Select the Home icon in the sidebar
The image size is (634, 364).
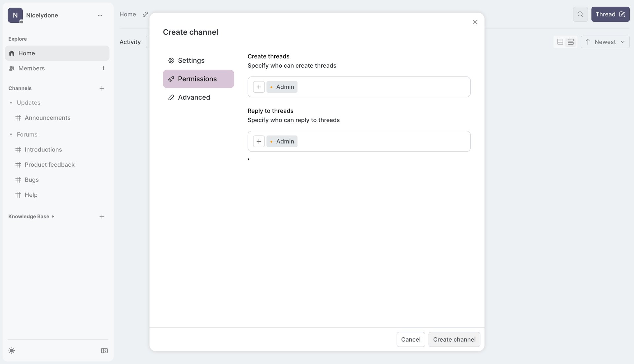(x=12, y=53)
